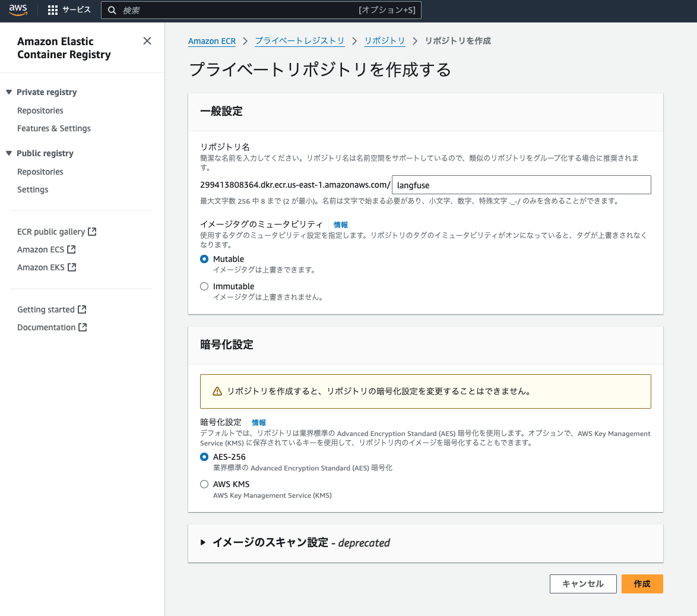Open Amazon EKS external link

click(x=42, y=267)
